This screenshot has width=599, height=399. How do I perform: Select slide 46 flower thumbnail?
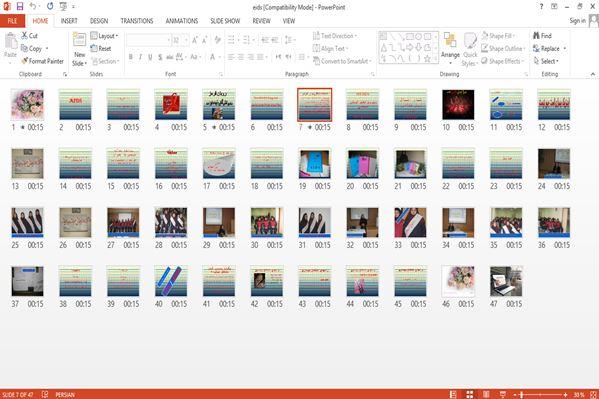coord(458,281)
